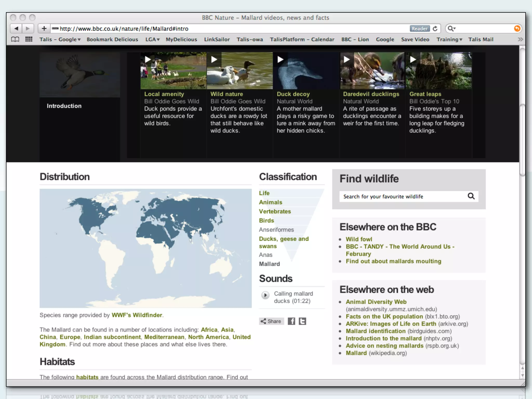Image resolution: width=532 pixels, height=399 pixels.
Task: Expand the Training bookmarks dropdown
Action: (x=449, y=39)
